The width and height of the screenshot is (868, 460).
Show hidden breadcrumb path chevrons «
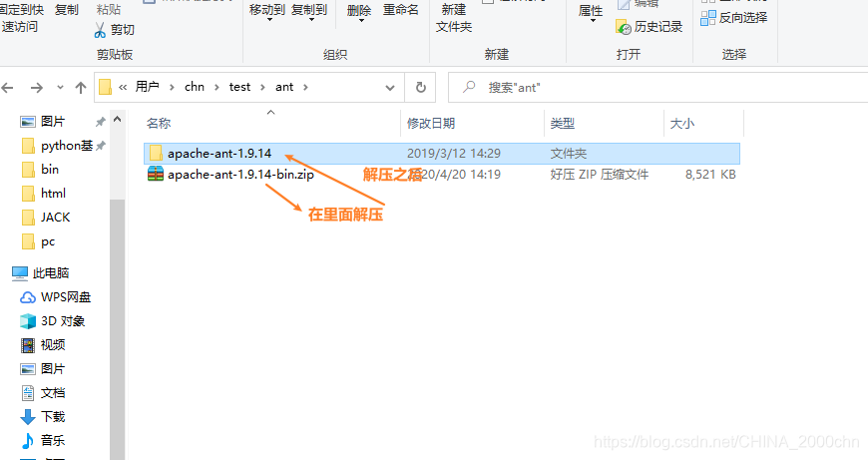(123, 87)
